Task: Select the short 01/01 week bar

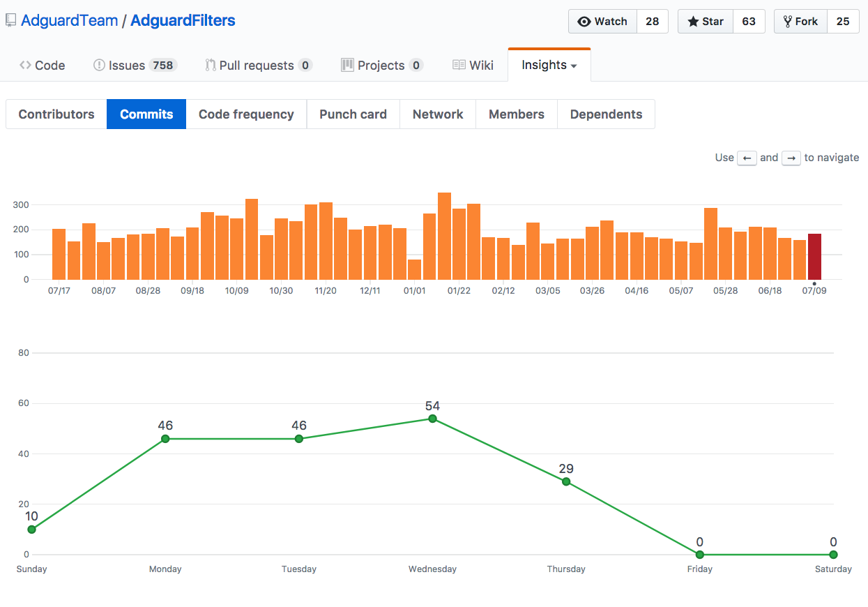Action: tap(414, 269)
